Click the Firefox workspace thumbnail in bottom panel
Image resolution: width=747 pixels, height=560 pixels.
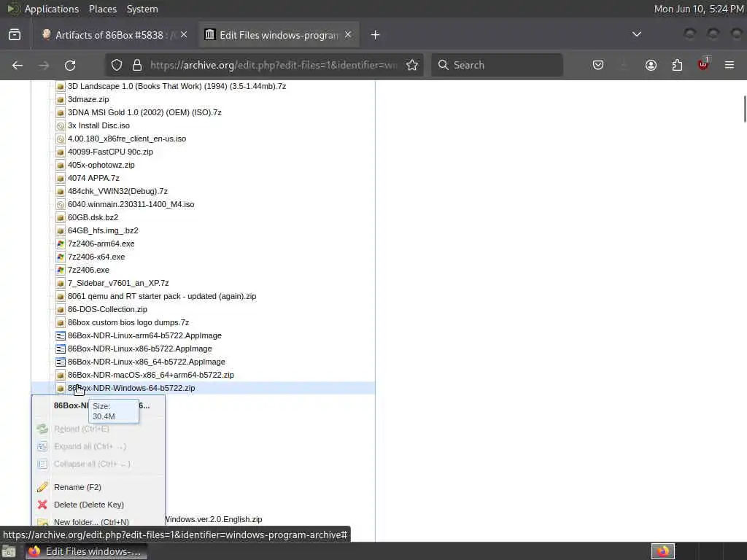[x=663, y=551]
